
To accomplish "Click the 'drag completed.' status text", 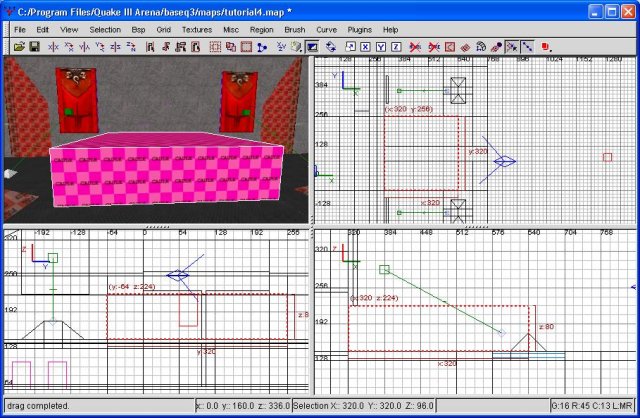I will click(38, 406).
